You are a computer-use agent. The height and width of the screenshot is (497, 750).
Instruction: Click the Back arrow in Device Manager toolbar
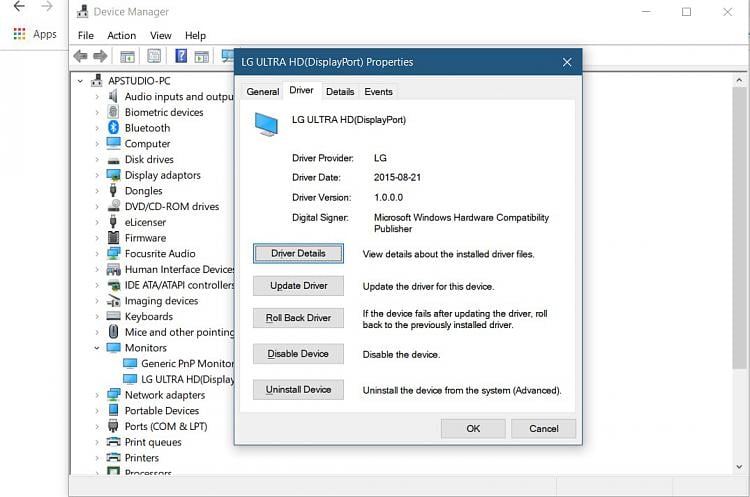click(80, 56)
